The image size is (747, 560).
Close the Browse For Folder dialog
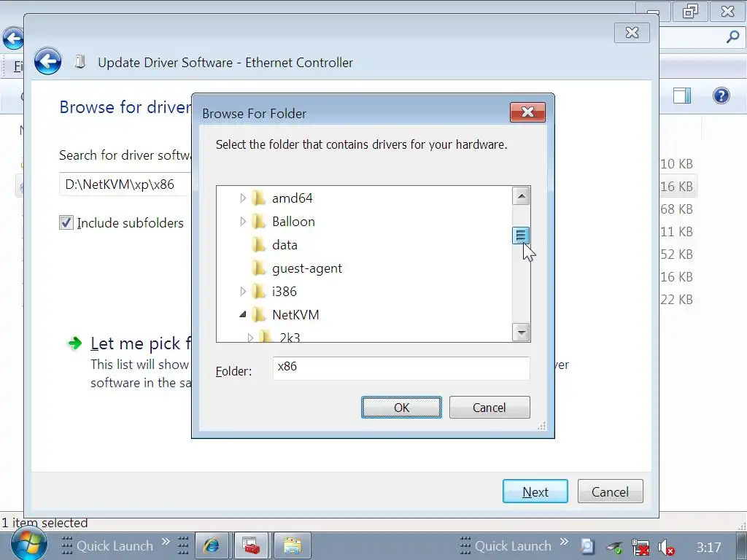point(527,112)
